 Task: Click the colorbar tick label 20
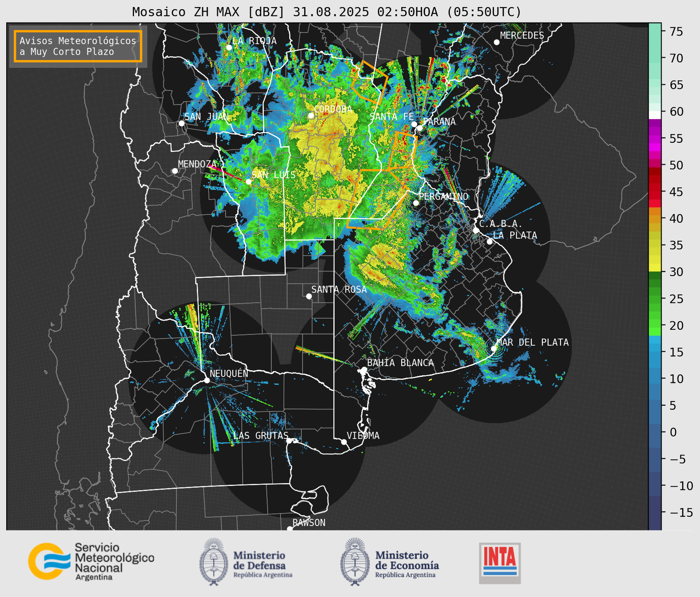pyautogui.click(x=676, y=325)
